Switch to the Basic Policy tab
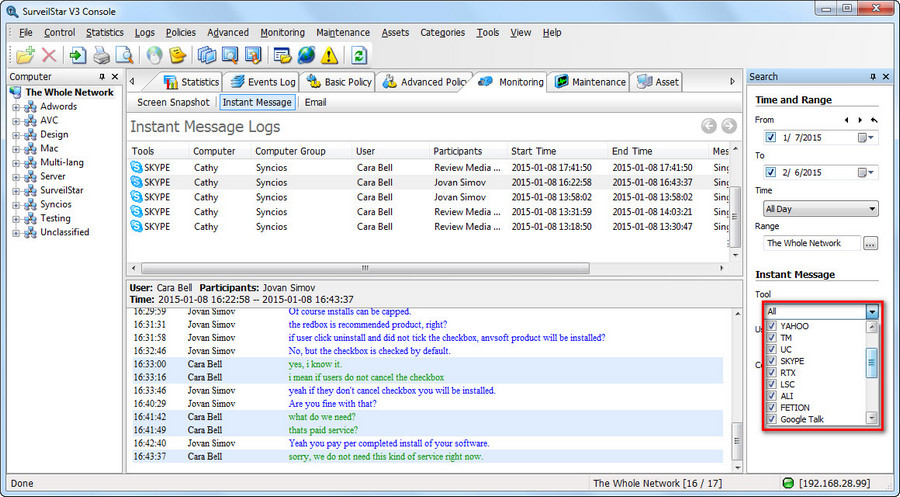Screen dimensions: 900x497 339,82
